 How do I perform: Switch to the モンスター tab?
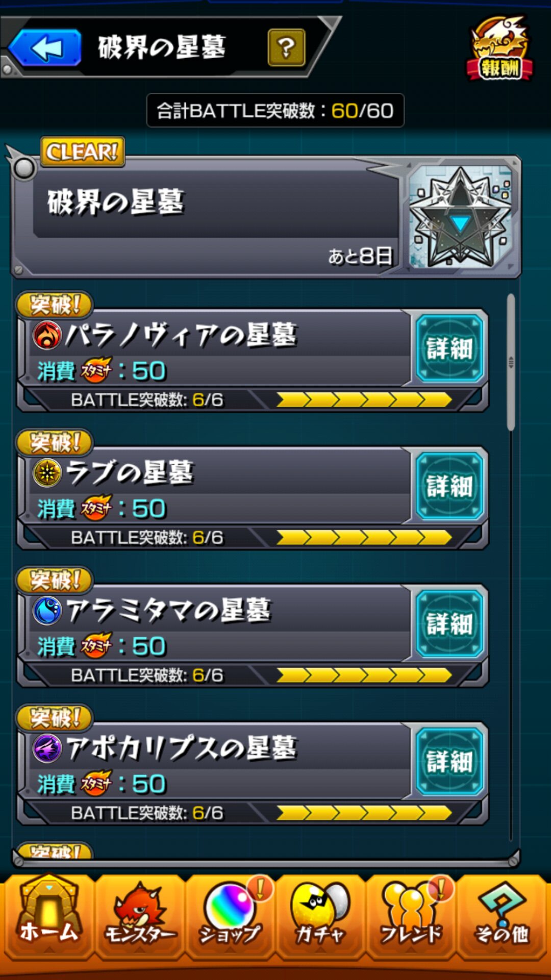point(139,916)
